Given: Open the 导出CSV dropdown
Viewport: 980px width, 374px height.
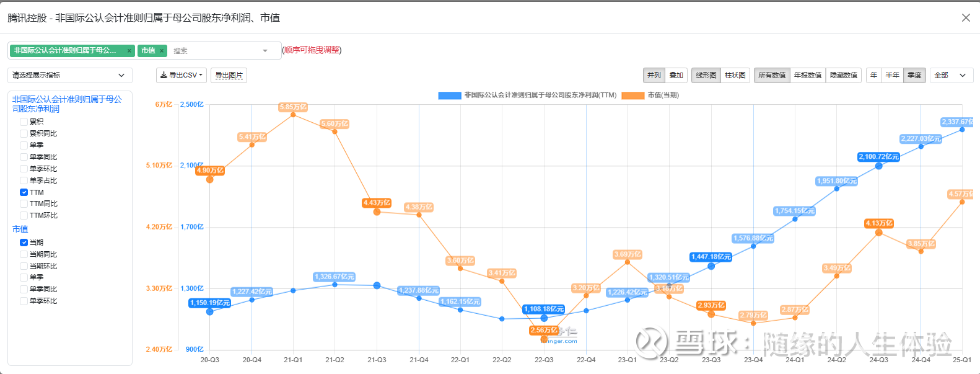Looking at the screenshot, I should click(182, 75).
